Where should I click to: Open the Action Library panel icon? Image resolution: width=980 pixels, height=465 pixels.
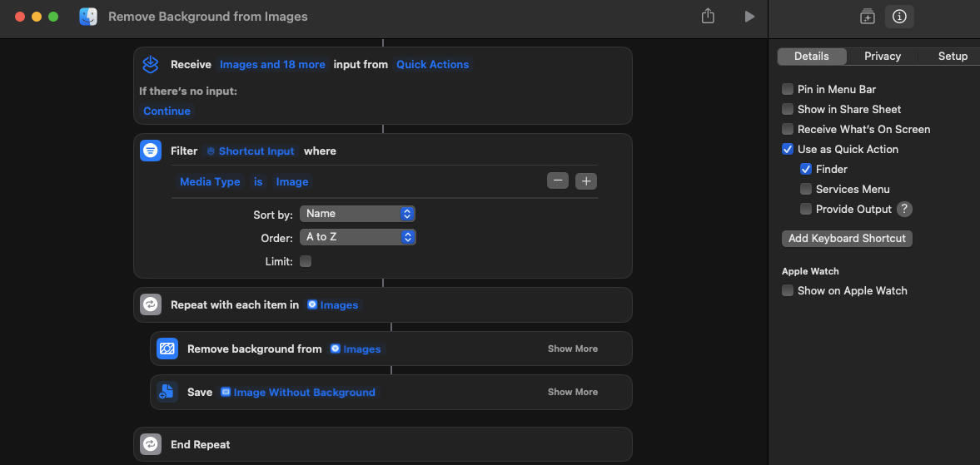pyautogui.click(x=868, y=17)
